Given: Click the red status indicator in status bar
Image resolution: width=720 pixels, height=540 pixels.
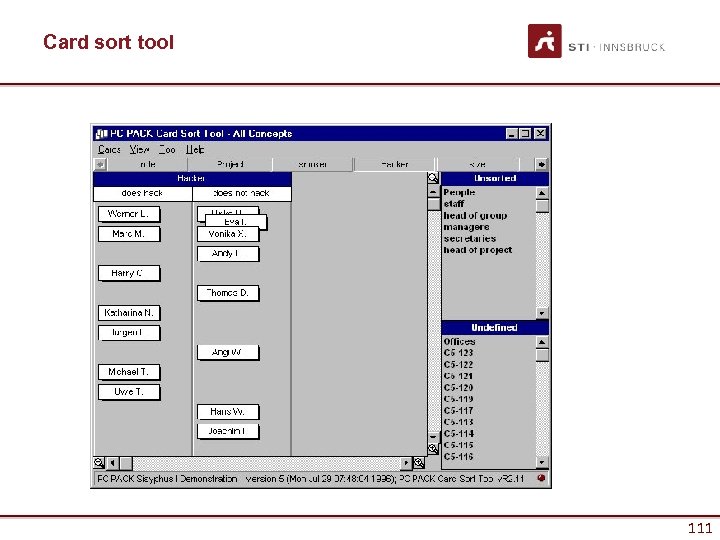Looking at the screenshot, I should pyautogui.click(x=541, y=478).
